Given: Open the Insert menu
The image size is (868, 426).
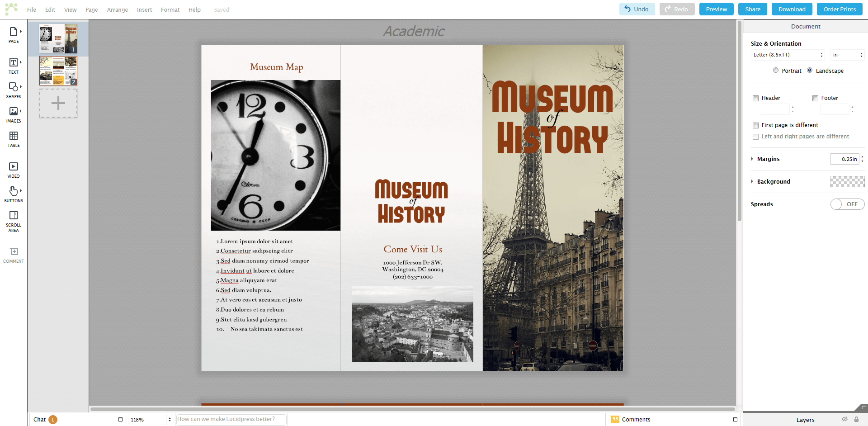Looking at the screenshot, I should pos(144,9).
